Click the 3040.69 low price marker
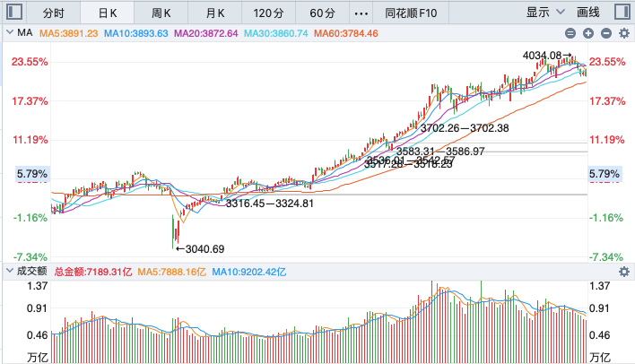The height and width of the screenshot is (364, 635). pos(203,248)
